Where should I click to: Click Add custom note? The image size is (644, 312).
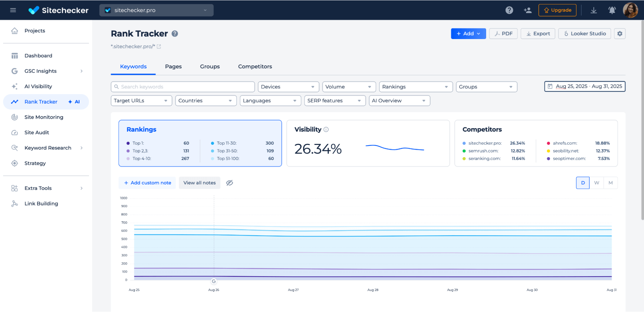(147, 183)
